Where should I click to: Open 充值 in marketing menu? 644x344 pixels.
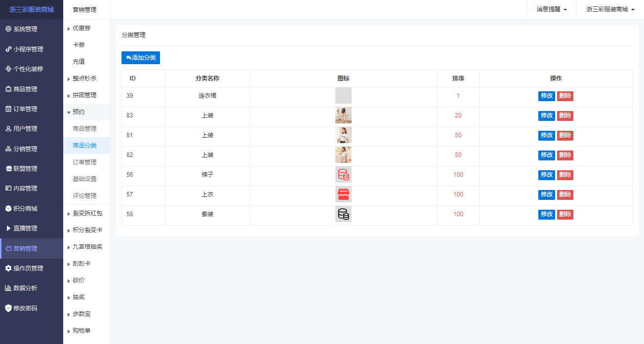pos(86,62)
